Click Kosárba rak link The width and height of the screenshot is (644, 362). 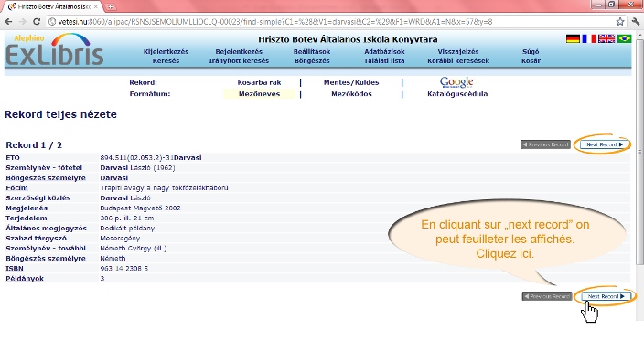(259, 82)
